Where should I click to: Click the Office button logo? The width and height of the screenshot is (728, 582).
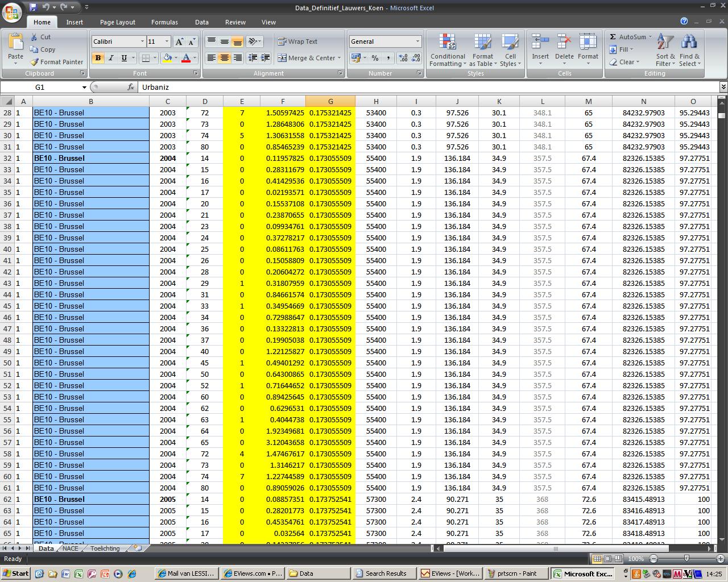[13, 13]
